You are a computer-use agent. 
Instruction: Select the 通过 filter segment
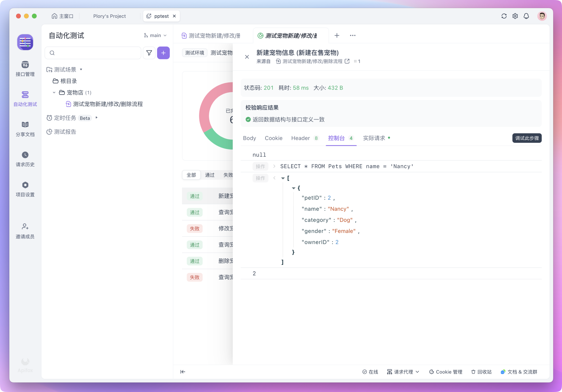coord(210,175)
